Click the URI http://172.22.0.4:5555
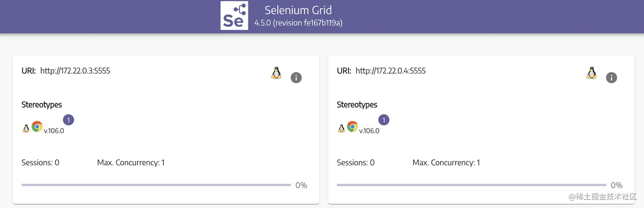This screenshot has height=208, width=644. click(390, 71)
